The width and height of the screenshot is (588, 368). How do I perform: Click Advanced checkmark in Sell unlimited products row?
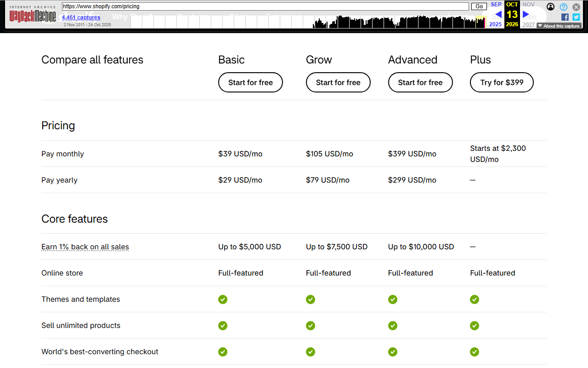(x=393, y=326)
